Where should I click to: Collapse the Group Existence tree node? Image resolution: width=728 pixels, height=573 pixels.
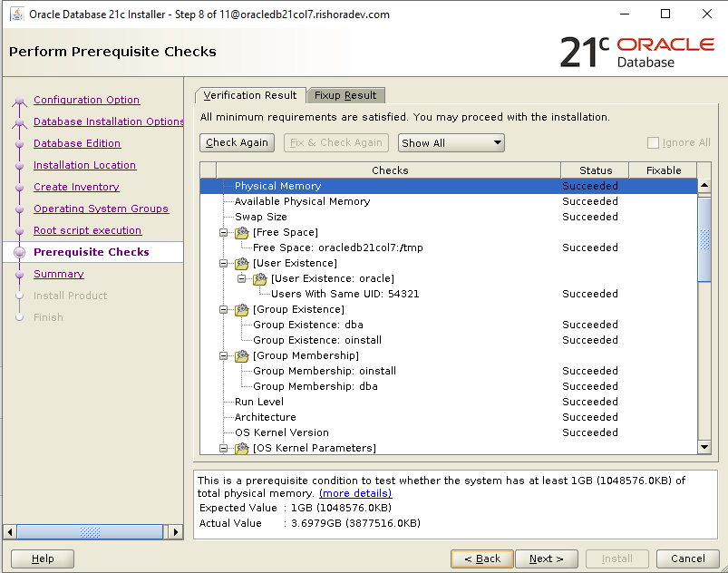[224, 309]
